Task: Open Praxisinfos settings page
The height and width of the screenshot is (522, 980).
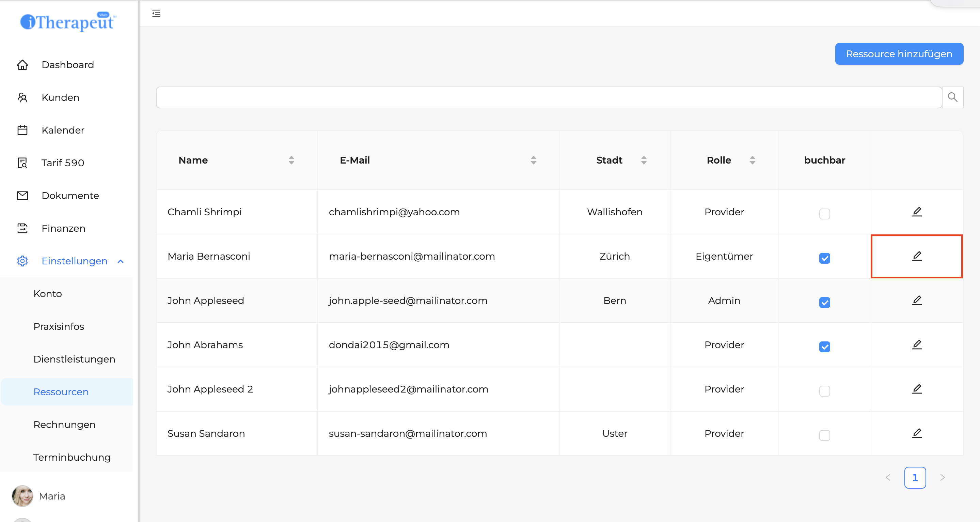Action: point(59,326)
